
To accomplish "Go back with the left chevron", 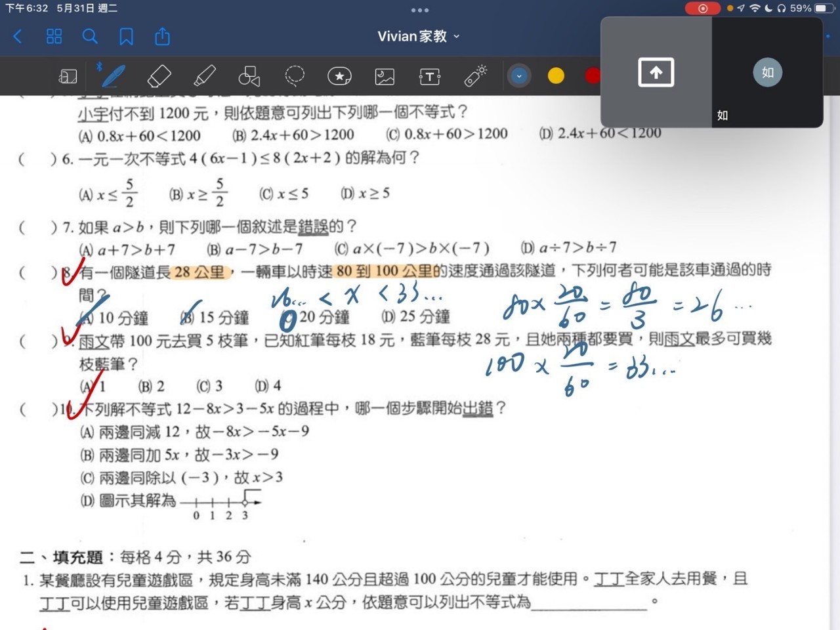I will [18, 36].
